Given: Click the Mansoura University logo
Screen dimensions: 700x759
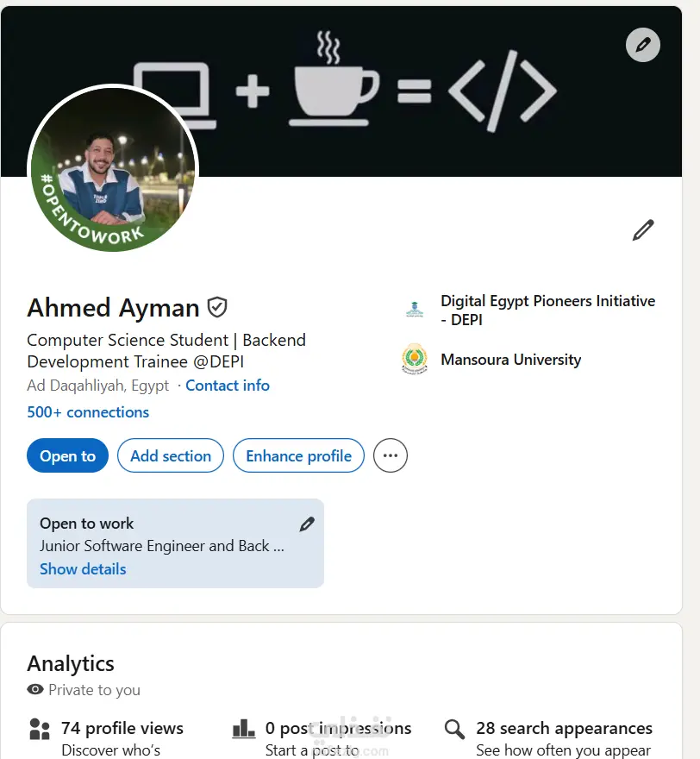Looking at the screenshot, I should coord(415,359).
